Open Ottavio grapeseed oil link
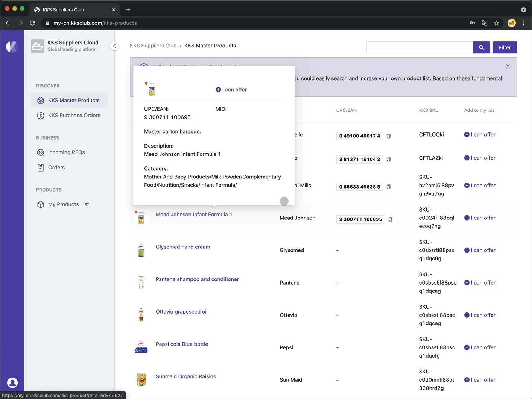The height and width of the screenshot is (399, 532). [x=182, y=311]
